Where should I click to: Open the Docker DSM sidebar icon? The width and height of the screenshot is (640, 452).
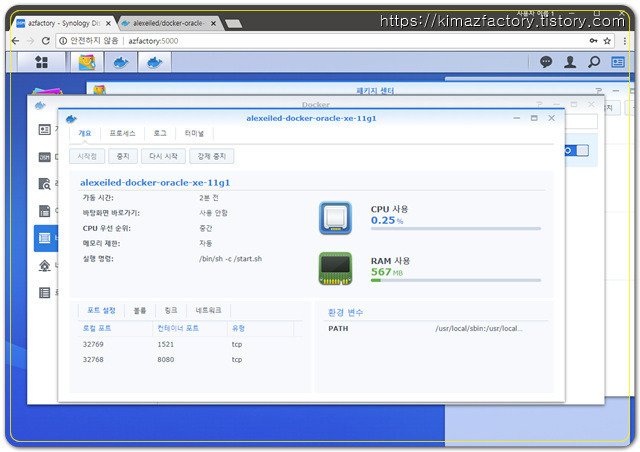click(44, 157)
